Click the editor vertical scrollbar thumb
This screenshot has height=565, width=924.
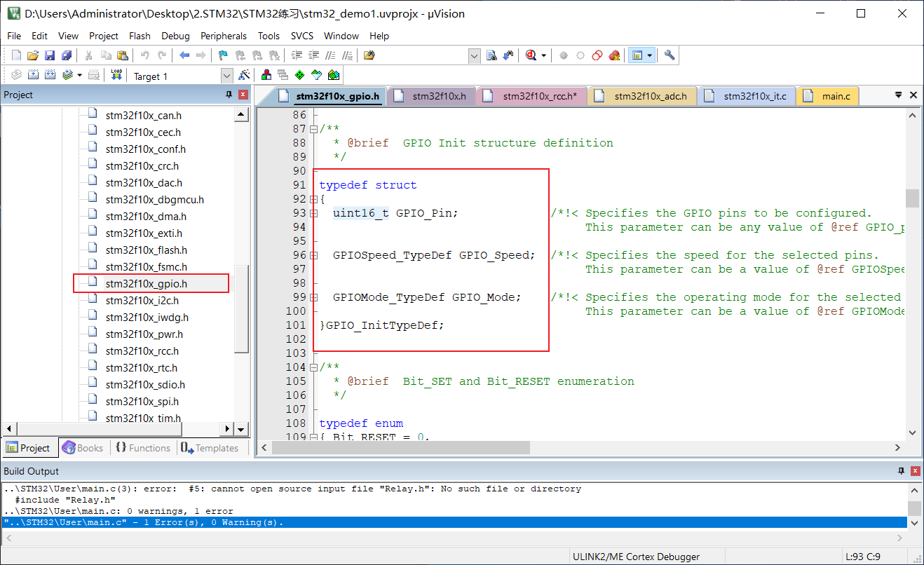coord(912,198)
